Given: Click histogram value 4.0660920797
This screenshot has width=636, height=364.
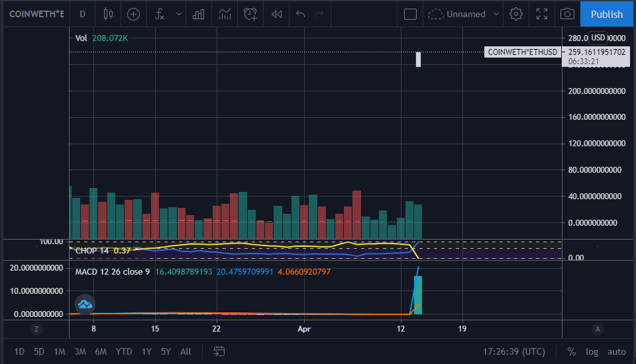Looking at the screenshot, I should (x=304, y=271).
